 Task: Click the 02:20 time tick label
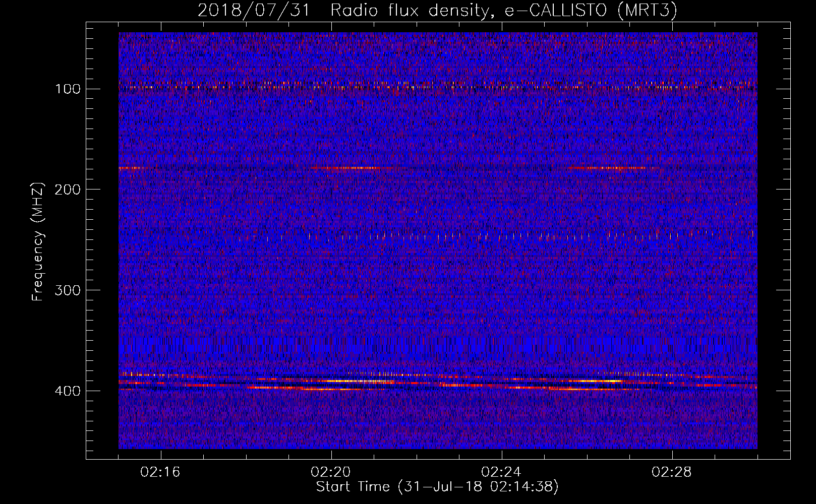coord(331,472)
